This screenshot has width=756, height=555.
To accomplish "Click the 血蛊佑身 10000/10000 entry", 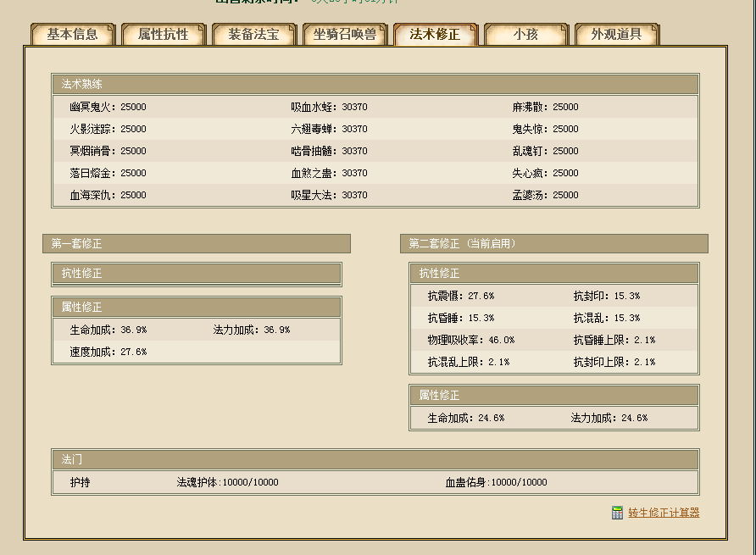I will (x=496, y=482).
